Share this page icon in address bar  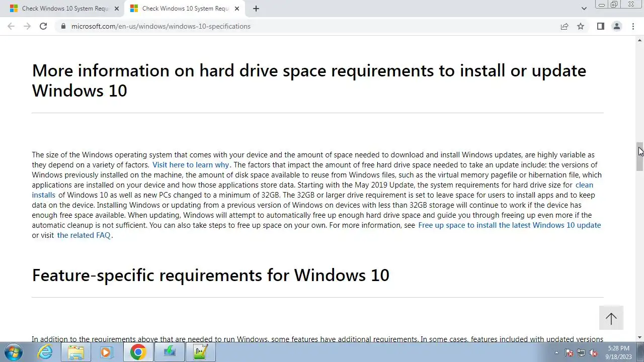tap(565, 26)
